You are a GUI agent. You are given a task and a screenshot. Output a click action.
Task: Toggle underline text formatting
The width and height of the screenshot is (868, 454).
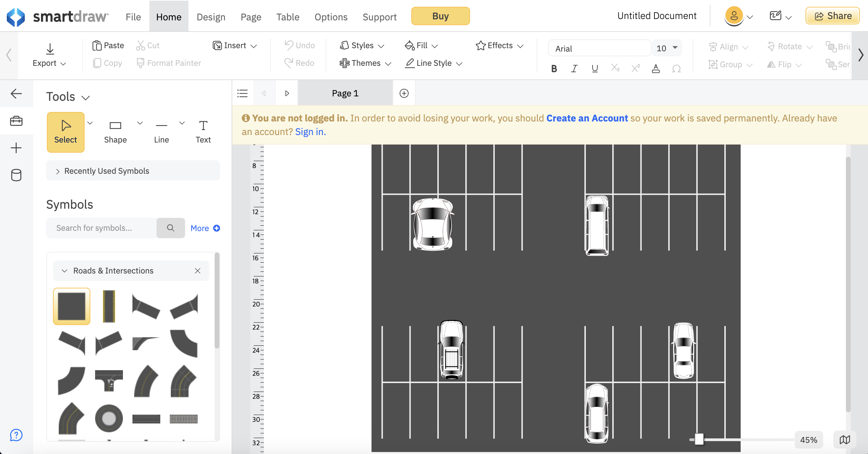(x=595, y=69)
